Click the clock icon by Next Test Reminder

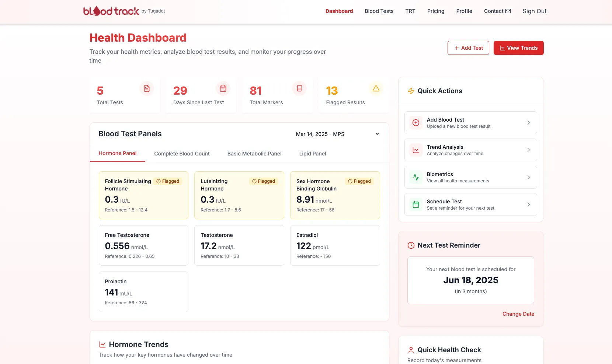411,245
